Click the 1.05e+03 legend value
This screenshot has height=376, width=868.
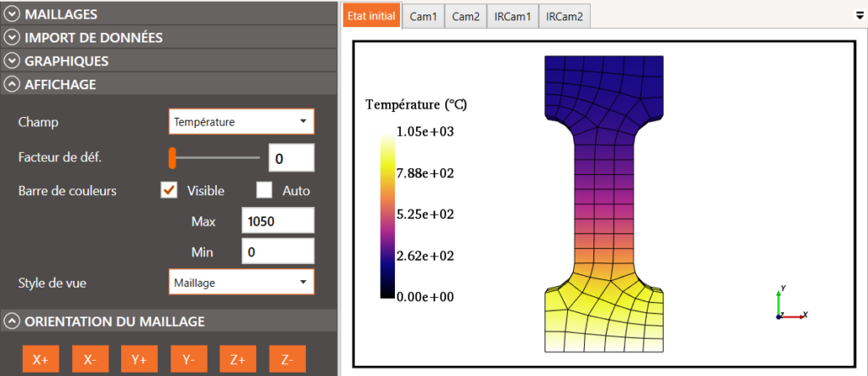click(426, 132)
